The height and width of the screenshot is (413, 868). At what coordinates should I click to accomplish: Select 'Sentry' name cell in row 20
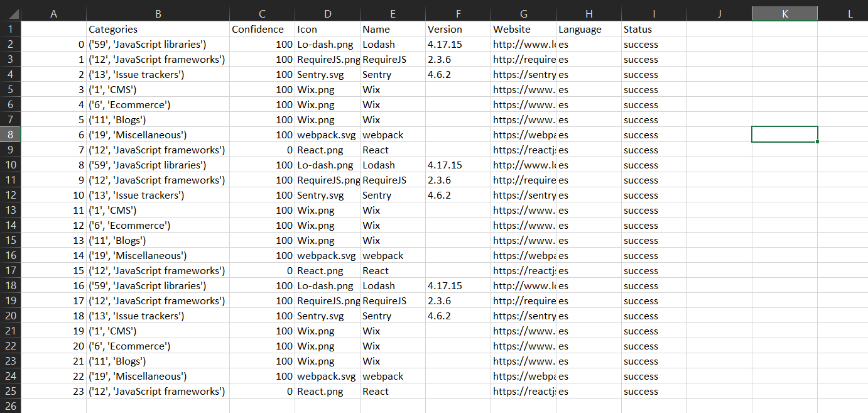click(393, 316)
